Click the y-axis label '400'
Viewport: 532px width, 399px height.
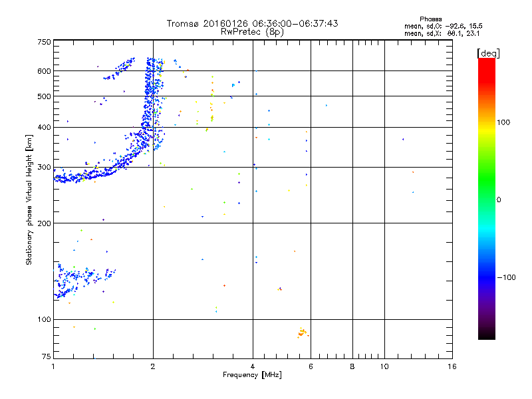tap(44, 127)
